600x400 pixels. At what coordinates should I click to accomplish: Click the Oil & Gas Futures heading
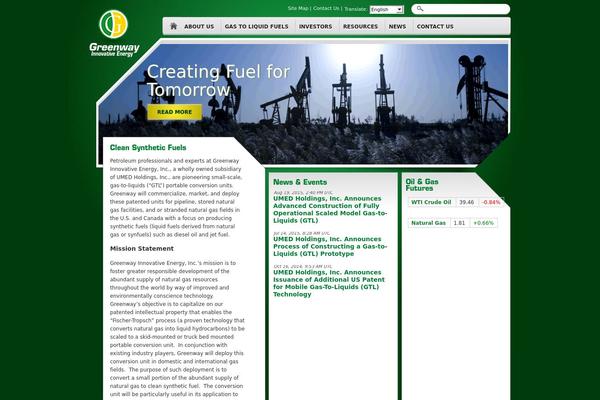click(x=422, y=185)
